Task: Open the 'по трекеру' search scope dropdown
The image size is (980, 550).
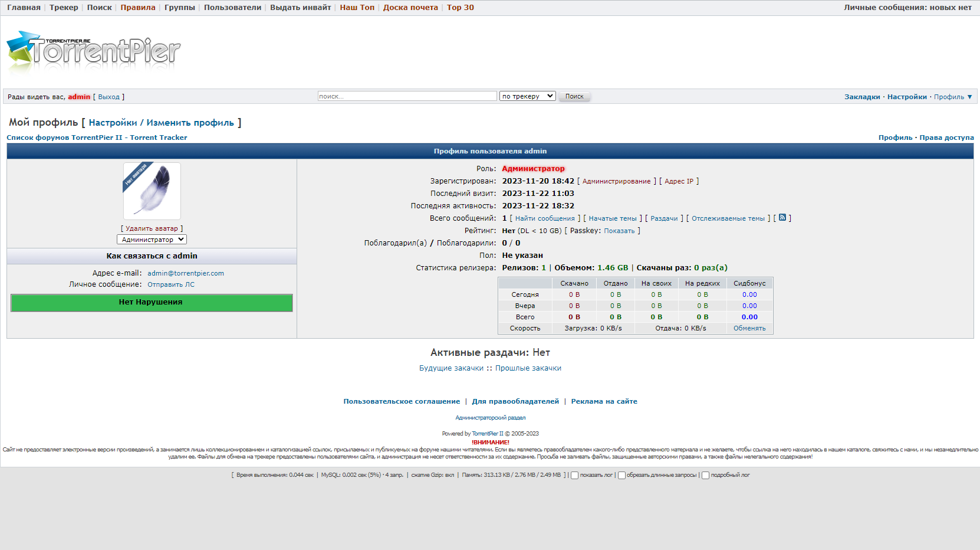Action: coord(527,96)
